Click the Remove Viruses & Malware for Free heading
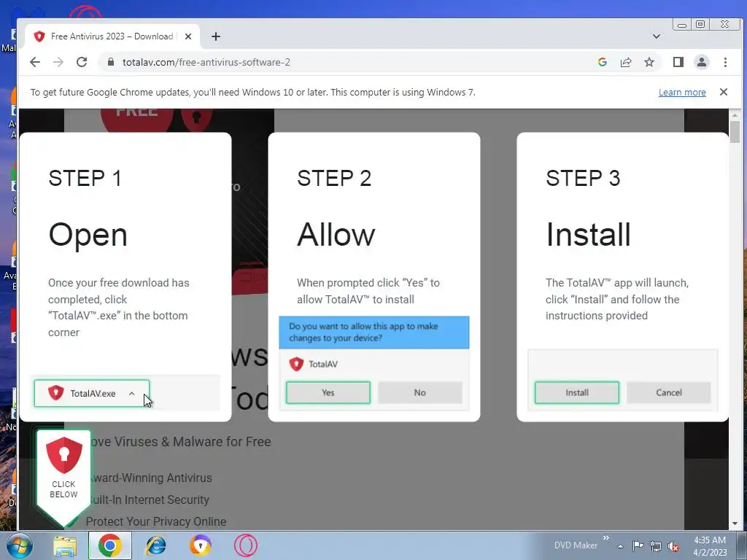Image resolution: width=747 pixels, height=560 pixels. point(180,442)
